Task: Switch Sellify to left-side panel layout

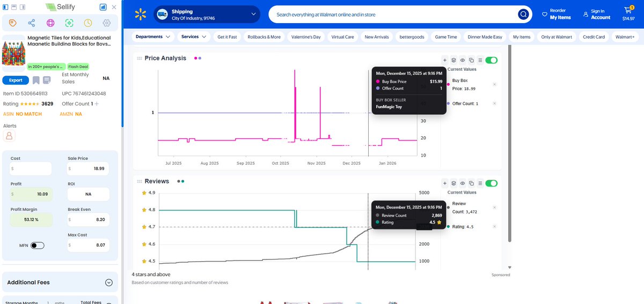Action: (6, 8)
